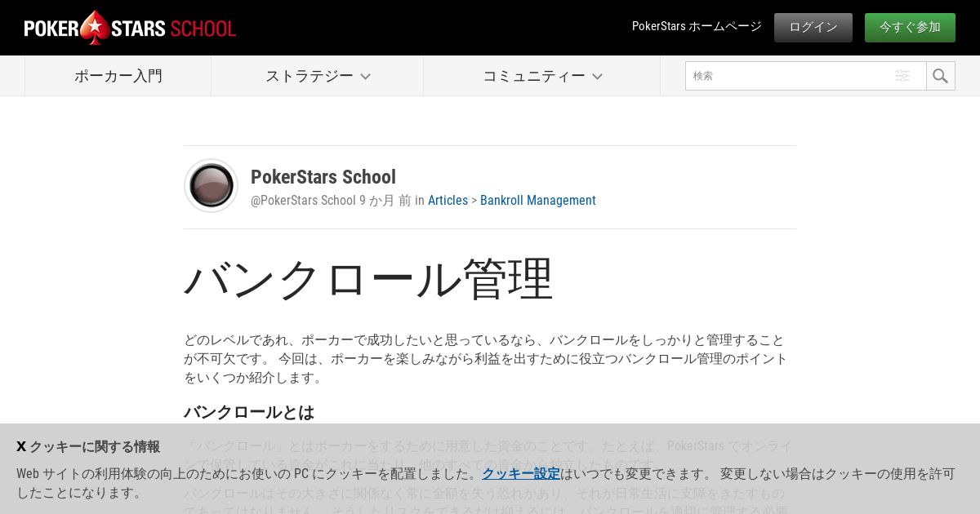Click the クッキーに関する情報 heading
This screenshot has width=980, height=514.
click(x=95, y=446)
